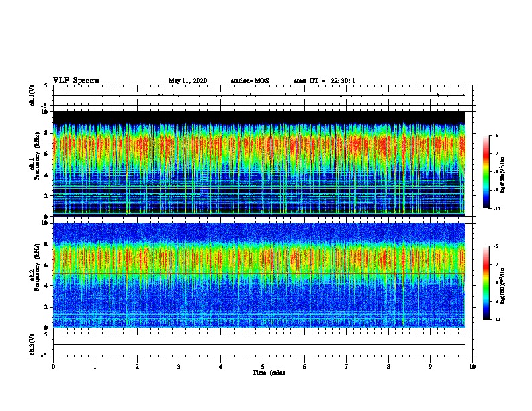Click the "10" tick on the time axis
532x411 pixels.
tap(472, 367)
